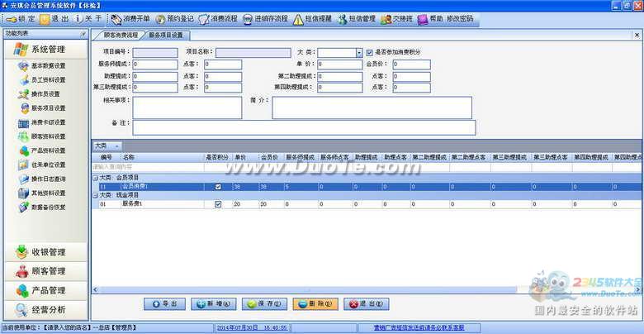Open 消费卡级设置 in the sidebar
Image resolution: width=644 pixels, height=334 pixels.
42,122
